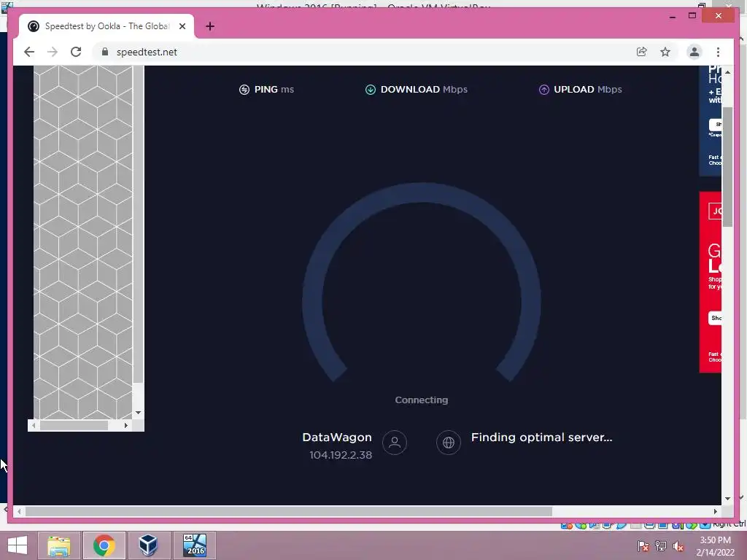Viewport: 747px width, 560px height.
Task: Go back using the browser back arrow
Action: point(29,52)
